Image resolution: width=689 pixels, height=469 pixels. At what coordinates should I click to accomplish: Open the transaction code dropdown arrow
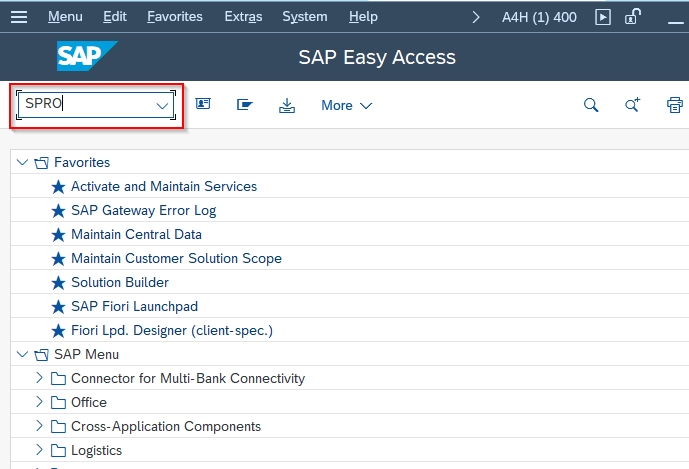[162, 105]
